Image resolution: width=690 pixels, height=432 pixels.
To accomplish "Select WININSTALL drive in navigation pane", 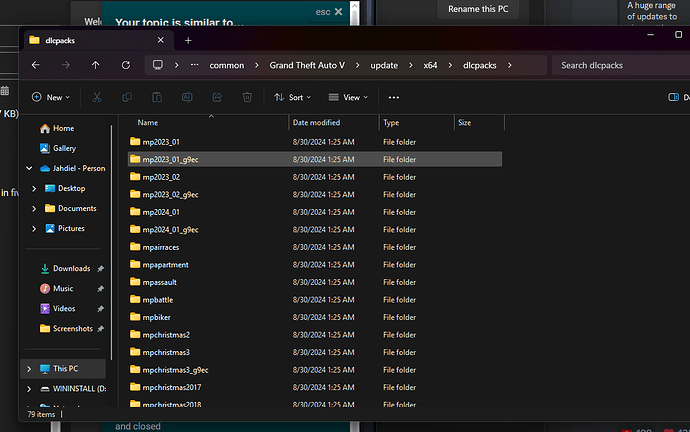I will [x=73, y=389].
